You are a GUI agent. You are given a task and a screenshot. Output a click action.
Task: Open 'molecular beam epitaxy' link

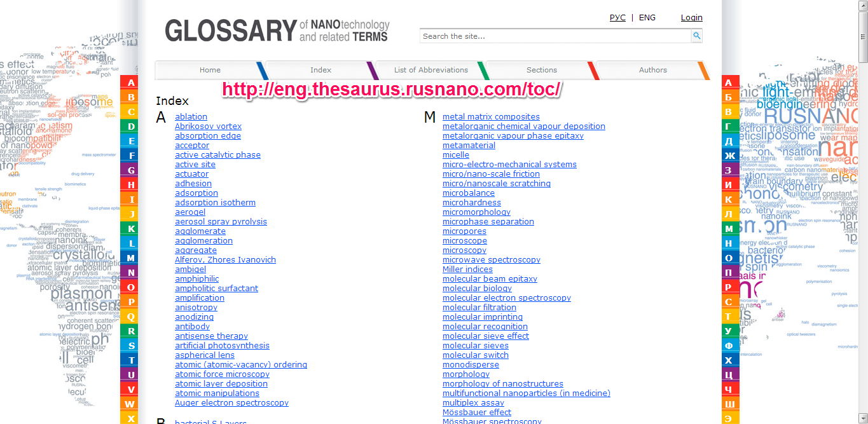(x=490, y=279)
